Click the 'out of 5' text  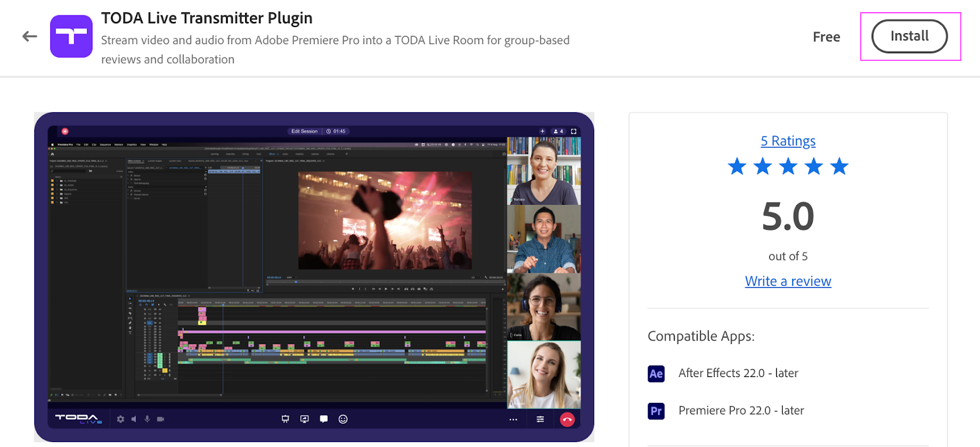point(788,256)
